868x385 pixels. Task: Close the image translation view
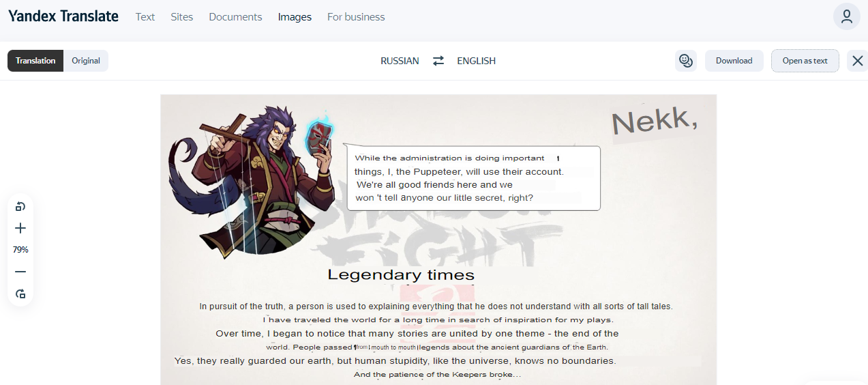858,61
